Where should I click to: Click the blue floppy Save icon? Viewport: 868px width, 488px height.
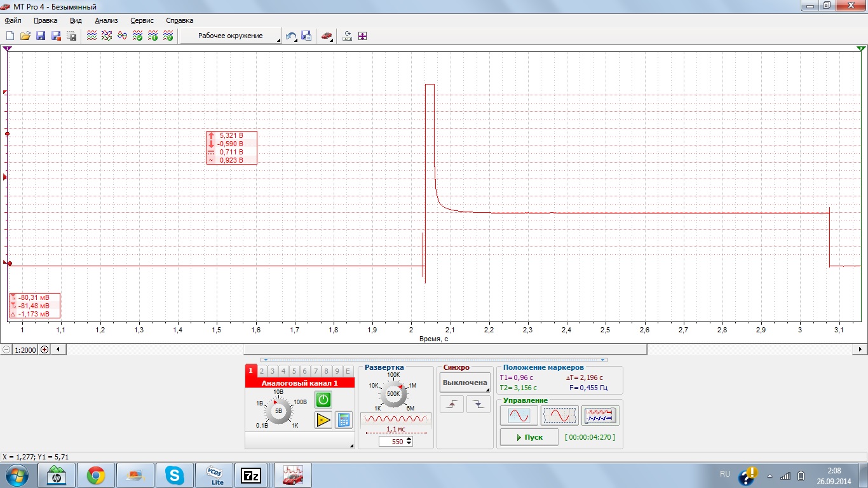pyautogui.click(x=41, y=36)
